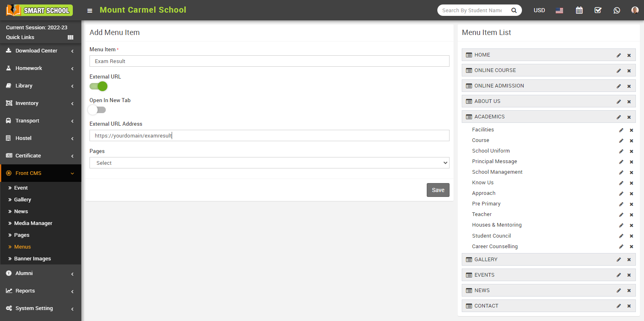The width and height of the screenshot is (644, 321).
Task: Click the hamburger menu icon
Action: point(90,11)
